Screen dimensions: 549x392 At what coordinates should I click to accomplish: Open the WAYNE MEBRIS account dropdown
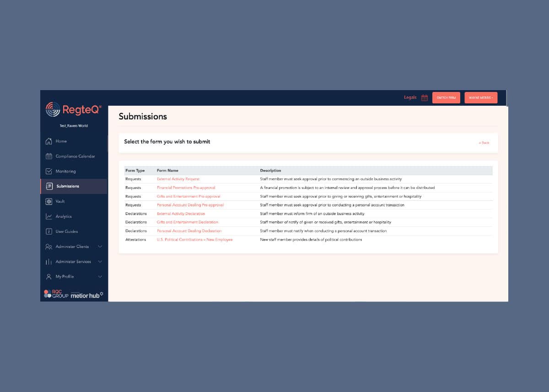481,97
